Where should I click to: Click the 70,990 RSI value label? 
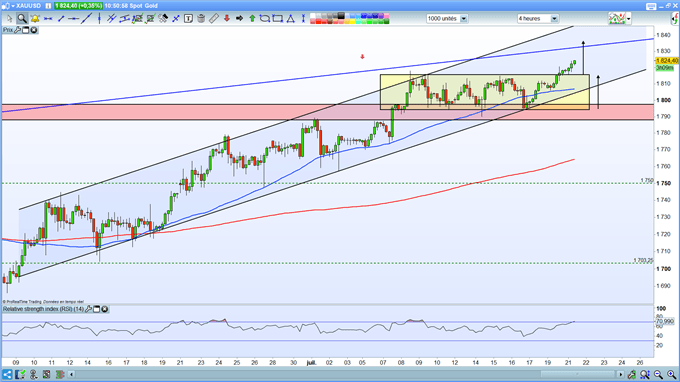tap(665, 321)
